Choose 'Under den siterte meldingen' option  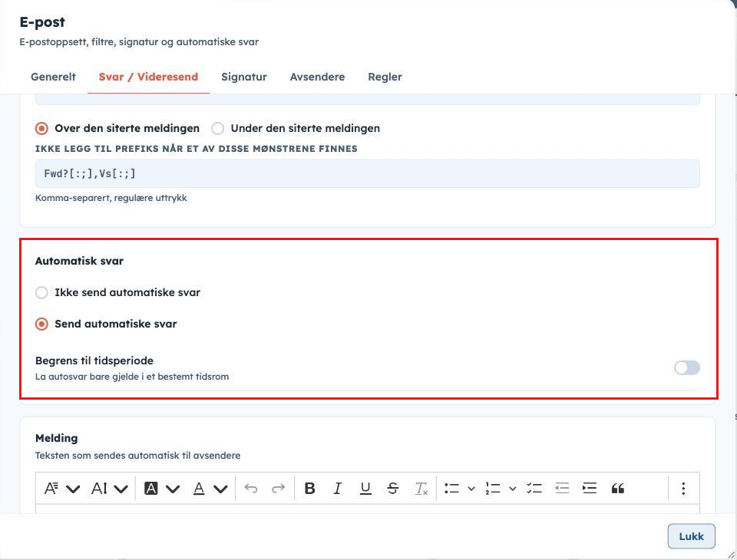pos(217,128)
